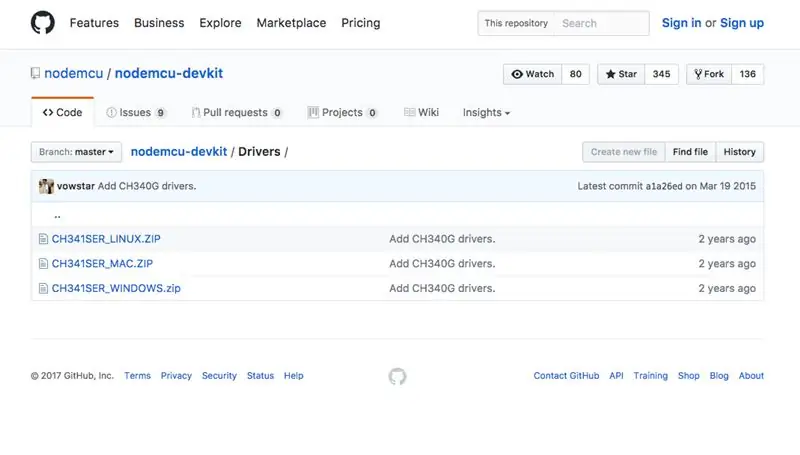Open Features in top navigation
Viewport: 800px width, 455px height.
tap(94, 23)
